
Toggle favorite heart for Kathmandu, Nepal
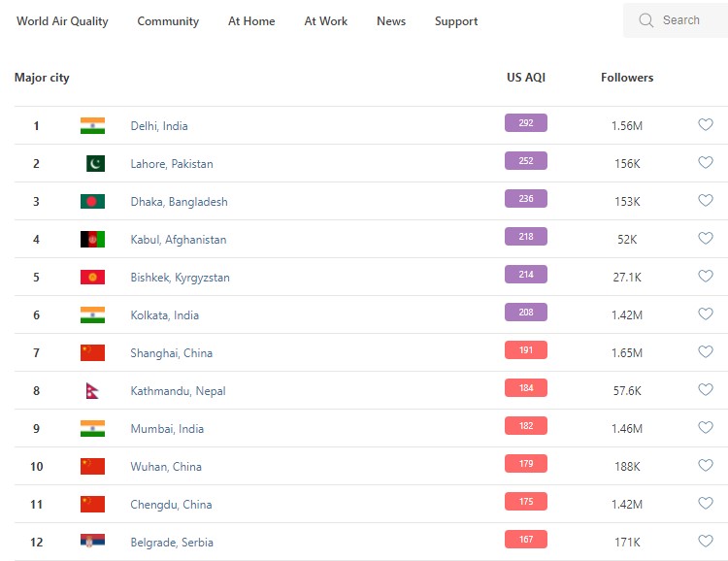tap(706, 390)
